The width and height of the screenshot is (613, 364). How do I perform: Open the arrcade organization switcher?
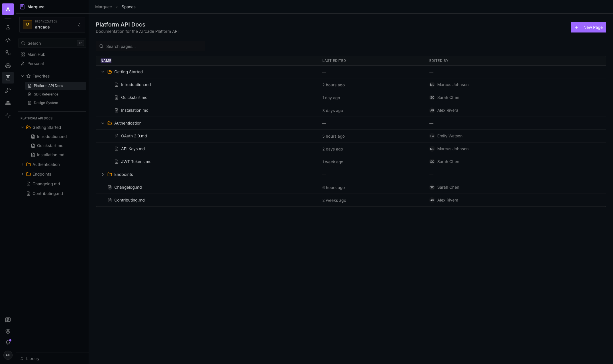pos(52,25)
